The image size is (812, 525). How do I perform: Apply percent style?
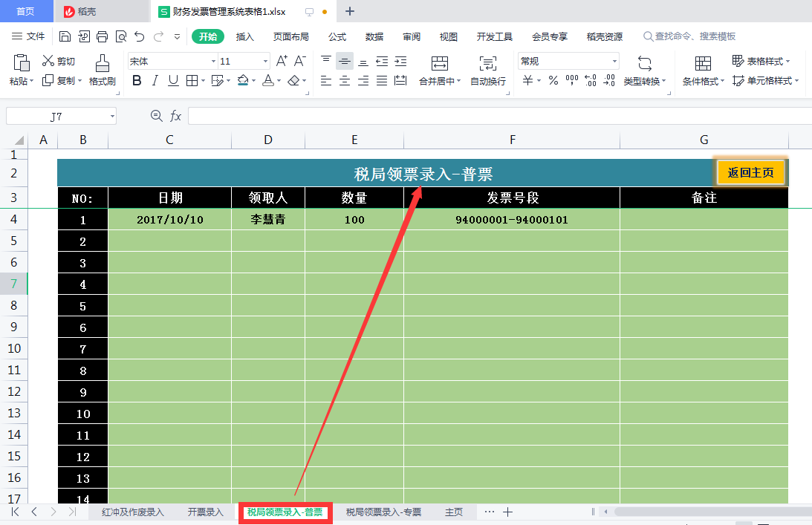pos(553,80)
